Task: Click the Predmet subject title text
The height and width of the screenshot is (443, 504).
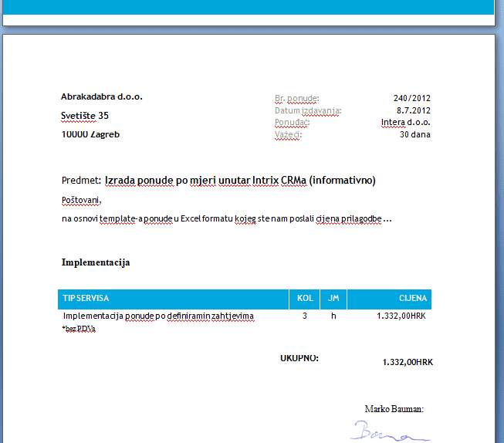Action: tap(239, 181)
